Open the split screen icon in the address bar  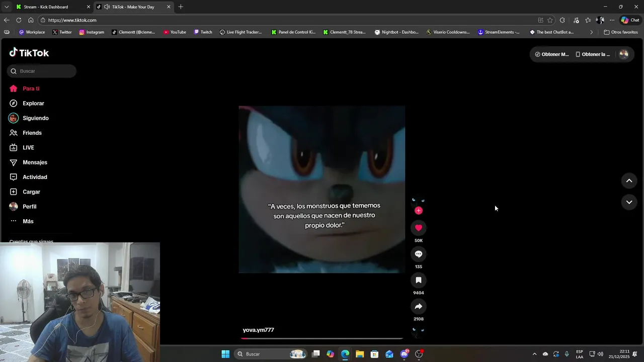click(x=540, y=20)
